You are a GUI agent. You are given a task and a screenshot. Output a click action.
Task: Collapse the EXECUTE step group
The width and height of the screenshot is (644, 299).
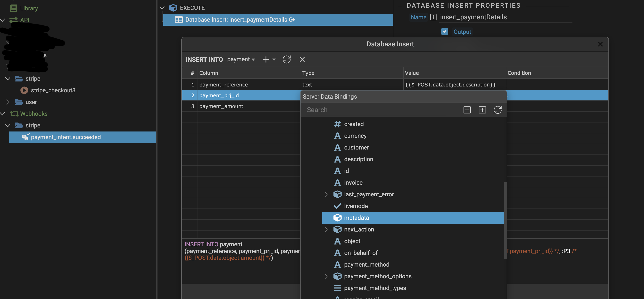tap(162, 8)
